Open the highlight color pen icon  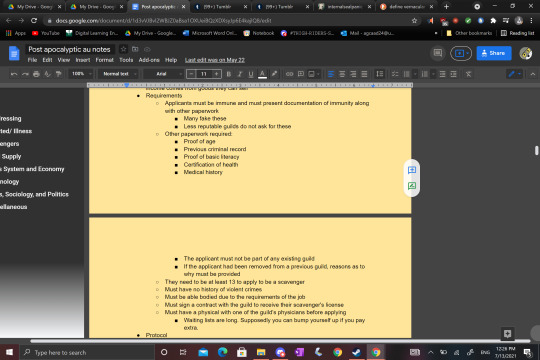coord(274,74)
